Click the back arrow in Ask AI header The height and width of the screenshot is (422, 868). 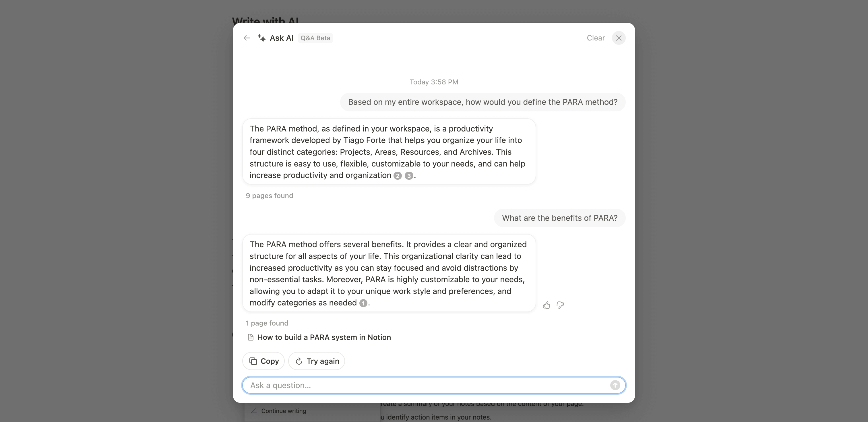pyautogui.click(x=246, y=38)
